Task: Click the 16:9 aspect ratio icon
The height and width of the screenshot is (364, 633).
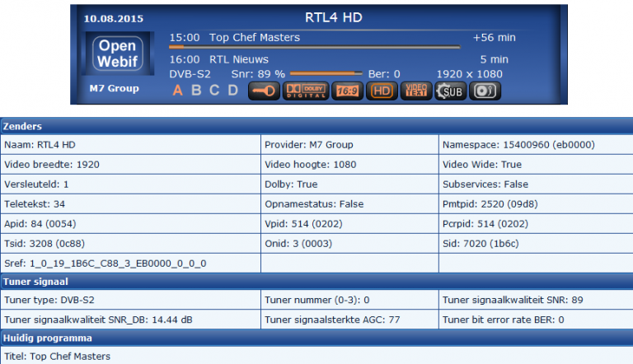Action: pyautogui.click(x=345, y=91)
